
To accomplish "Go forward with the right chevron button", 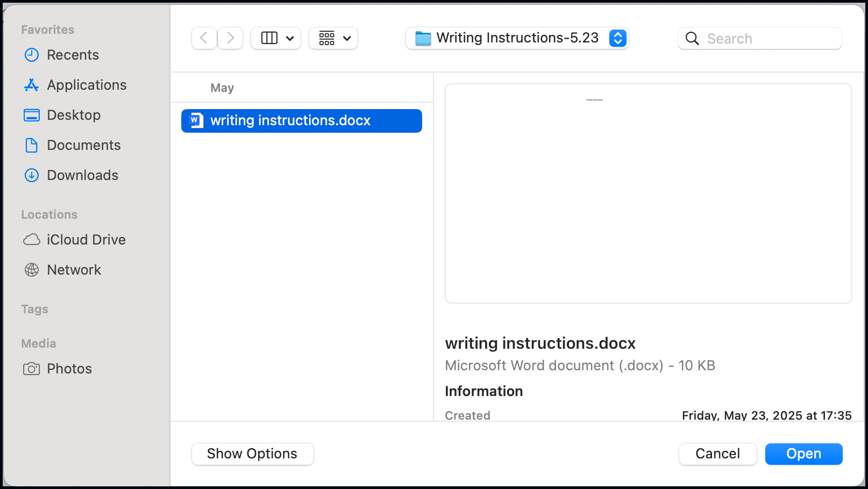I will coord(230,38).
